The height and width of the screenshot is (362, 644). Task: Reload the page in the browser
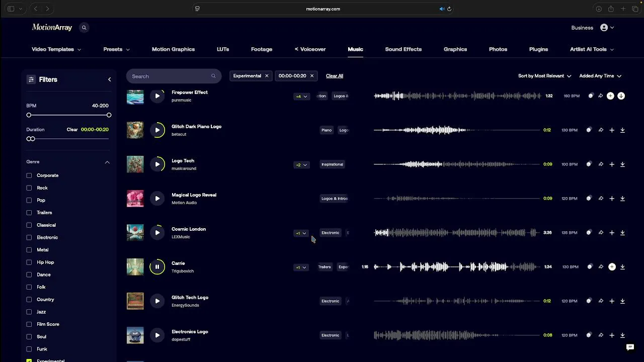tap(449, 9)
